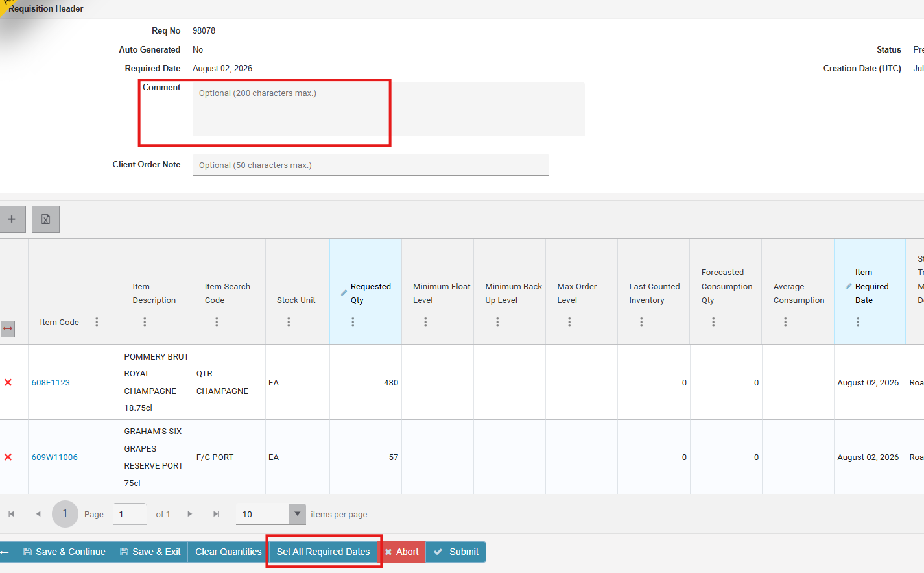Remove the 609W11006 row
924x573 pixels.
coord(8,457)
